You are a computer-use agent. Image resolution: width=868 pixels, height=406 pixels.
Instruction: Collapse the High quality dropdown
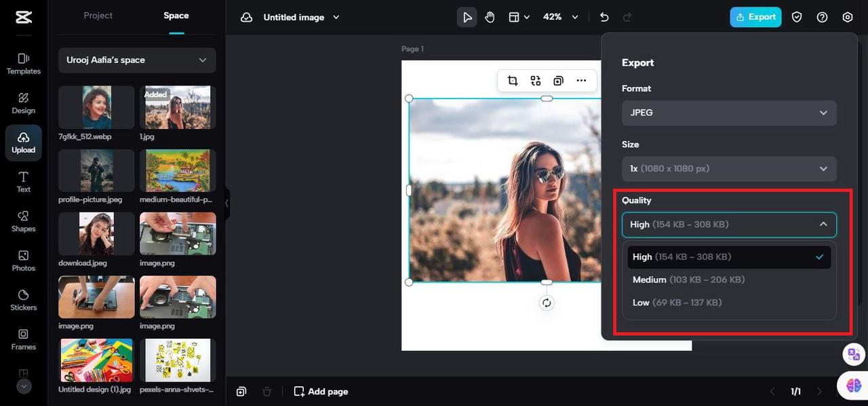coord(729,225)
